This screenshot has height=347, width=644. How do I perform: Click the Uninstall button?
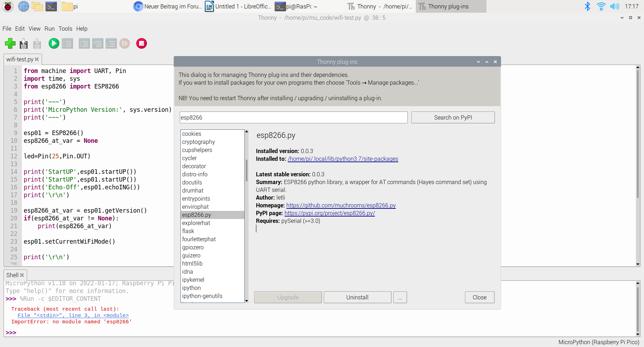click(357, 297)
